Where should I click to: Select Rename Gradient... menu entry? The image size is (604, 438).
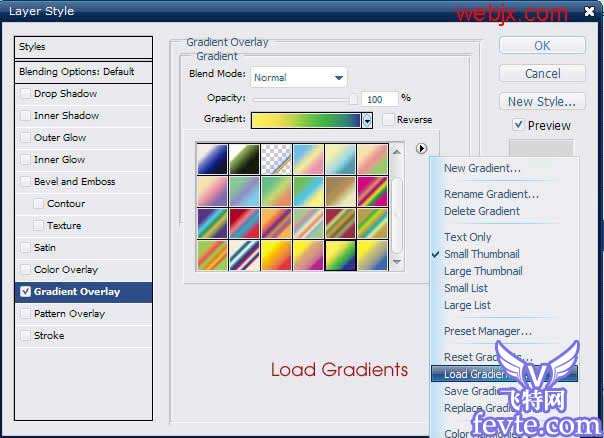pos(492,194)
